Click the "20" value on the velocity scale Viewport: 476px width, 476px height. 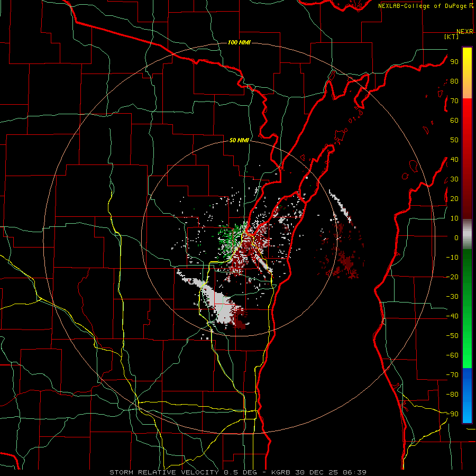(x=454, y=198)
